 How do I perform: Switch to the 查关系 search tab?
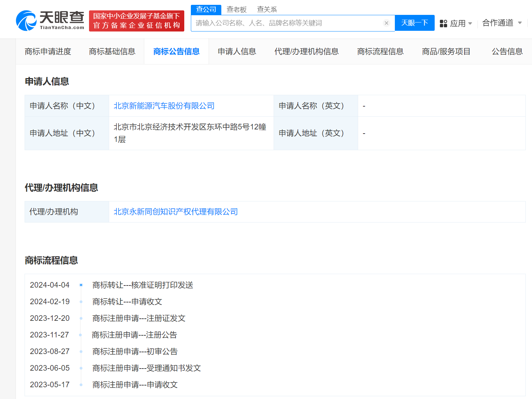[x=267, y=9]
